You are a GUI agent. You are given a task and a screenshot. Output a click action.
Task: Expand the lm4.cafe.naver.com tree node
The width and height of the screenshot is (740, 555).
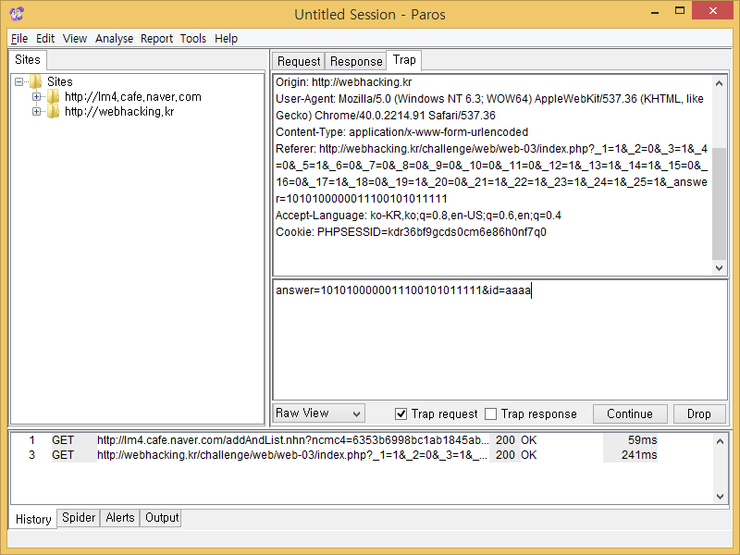pyautogui.click(x=37, y=97)
